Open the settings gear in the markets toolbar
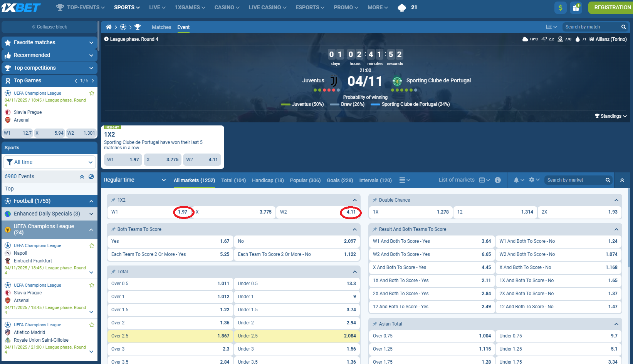Viewport: 633px width, 364px height. point(531,180)
